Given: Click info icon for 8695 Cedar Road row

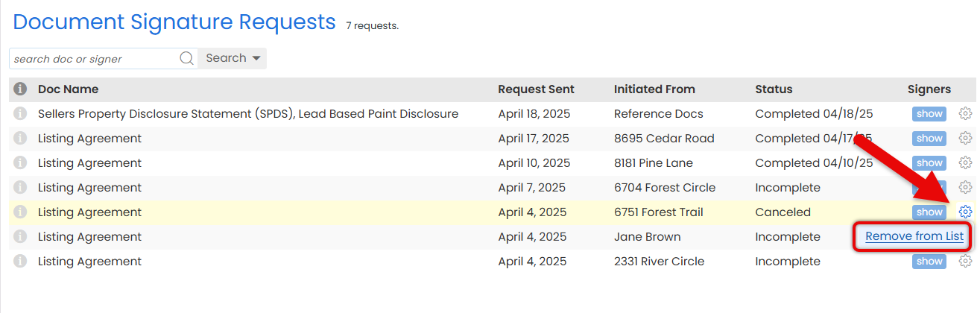Looking at the screenshot, I should [x=20, y=139].
